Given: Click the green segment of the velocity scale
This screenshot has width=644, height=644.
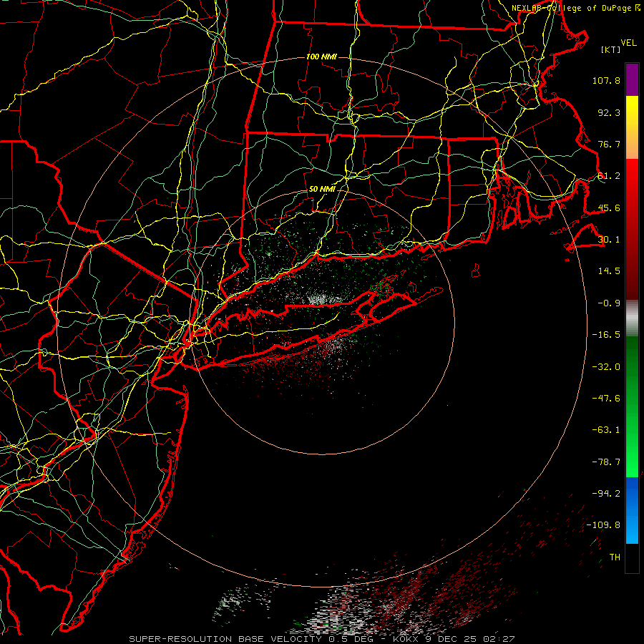Looking at the screenshot, I should [x=632, y=406].
